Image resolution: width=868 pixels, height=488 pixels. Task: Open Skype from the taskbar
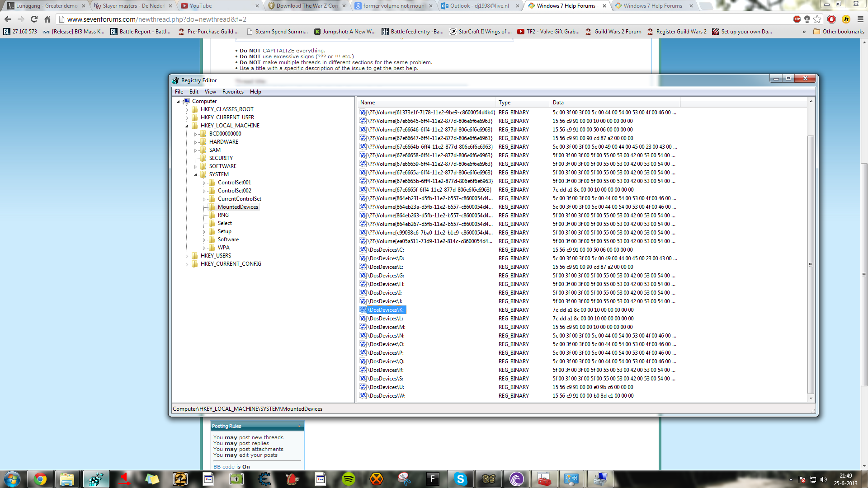point(461,479)
